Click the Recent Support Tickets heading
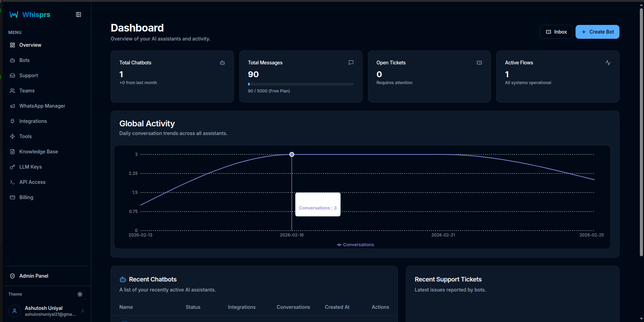644x322 pixels. point(448,279)
